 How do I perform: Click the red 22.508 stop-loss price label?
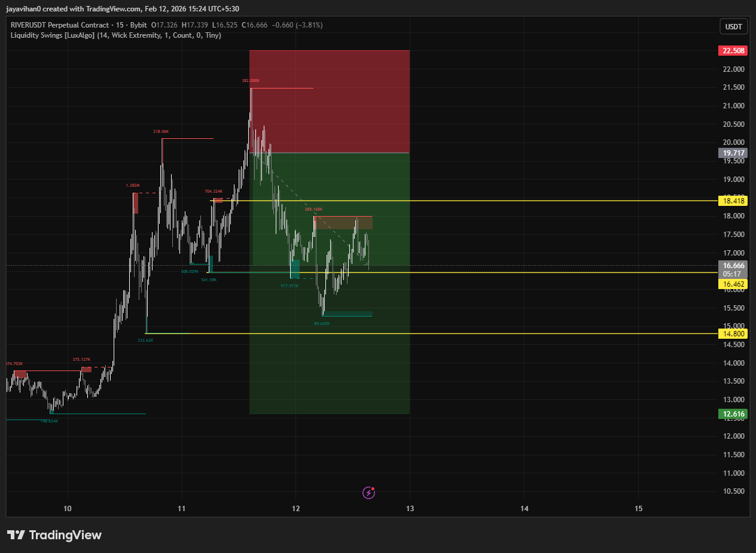733,51
